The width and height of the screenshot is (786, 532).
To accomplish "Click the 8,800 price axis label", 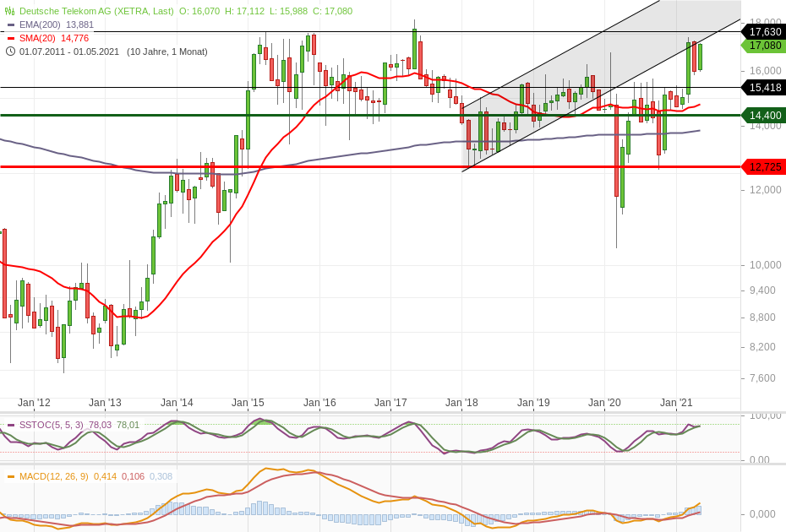I will [762, 318].
